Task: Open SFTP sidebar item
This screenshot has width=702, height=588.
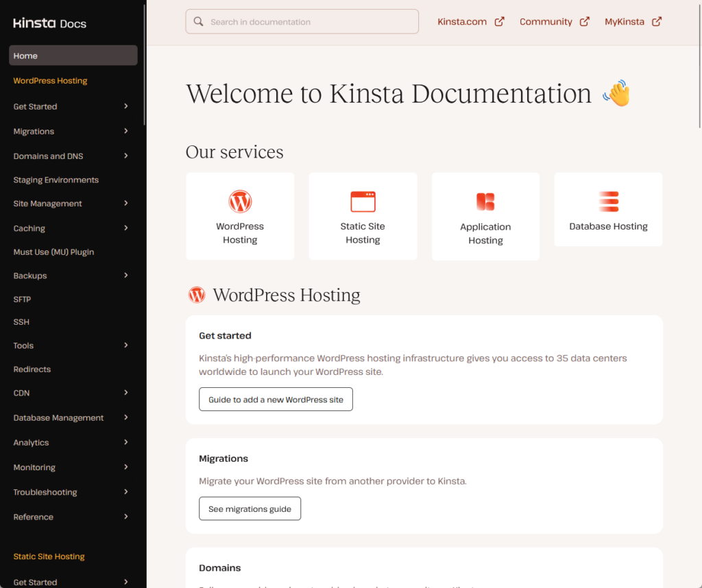Action: pyautogui.click(x=22, y=299)
